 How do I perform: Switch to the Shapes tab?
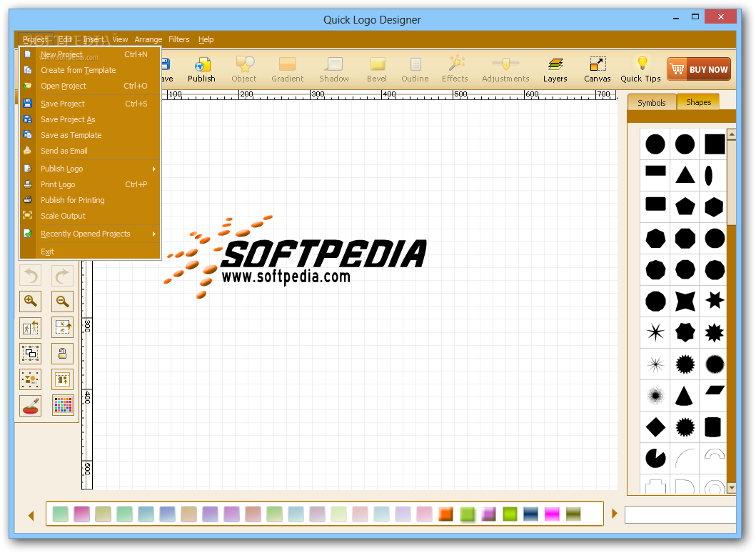click(x=699, y=102)
